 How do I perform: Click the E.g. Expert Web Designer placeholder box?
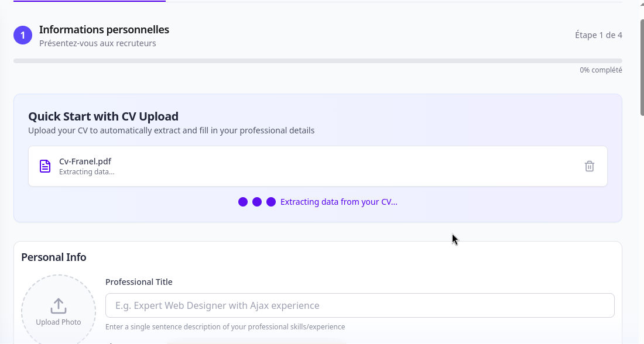[359, 305]
